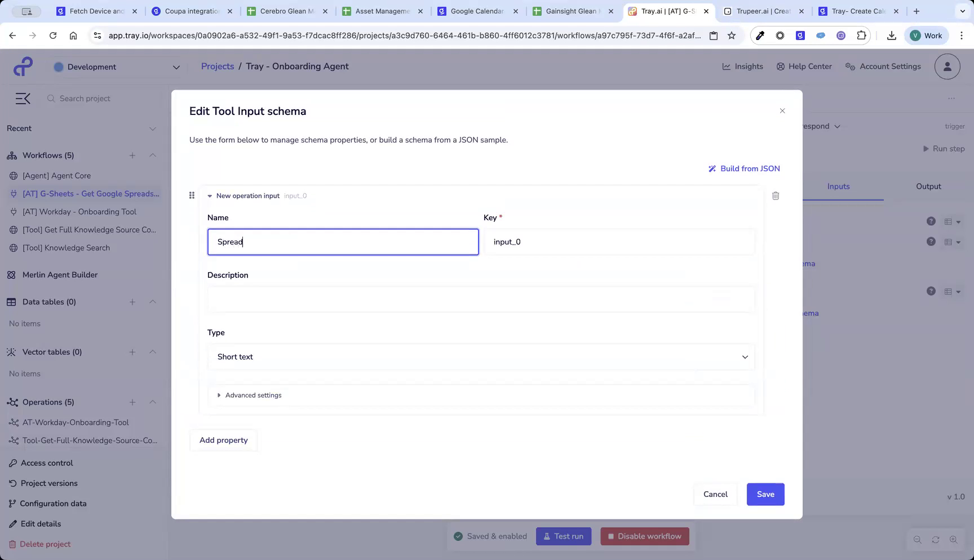
Task: Open Search project in the sidebar
Action: [85, 98]
